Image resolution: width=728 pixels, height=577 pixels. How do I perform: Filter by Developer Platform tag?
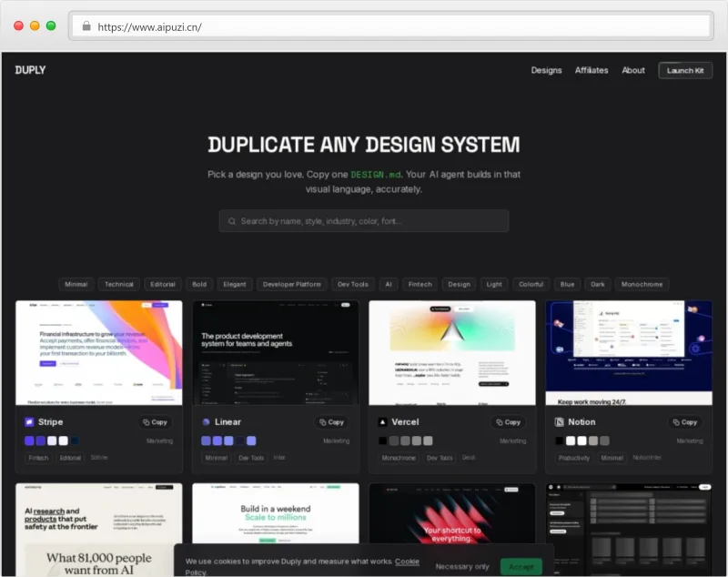[291, 284]
